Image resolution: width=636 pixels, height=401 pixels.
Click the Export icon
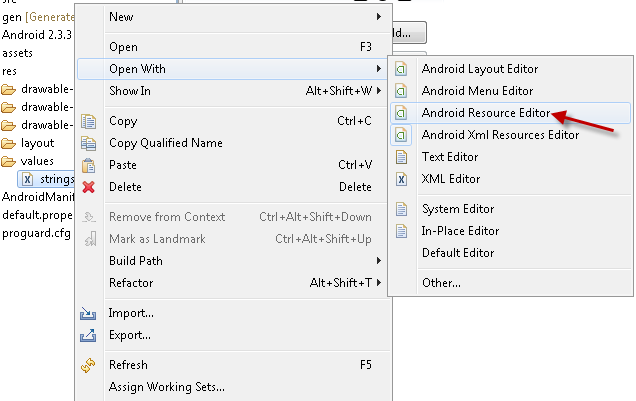tap(88, 335)
